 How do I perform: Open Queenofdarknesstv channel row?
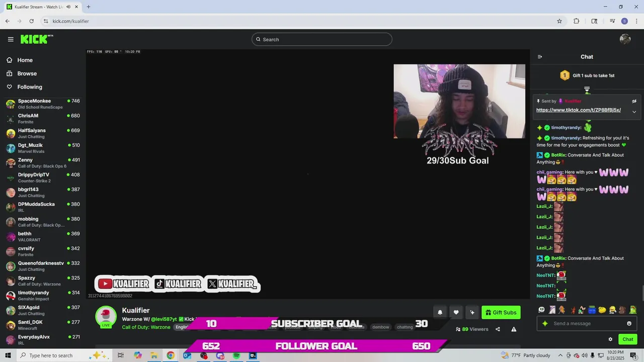click(43, 266)
